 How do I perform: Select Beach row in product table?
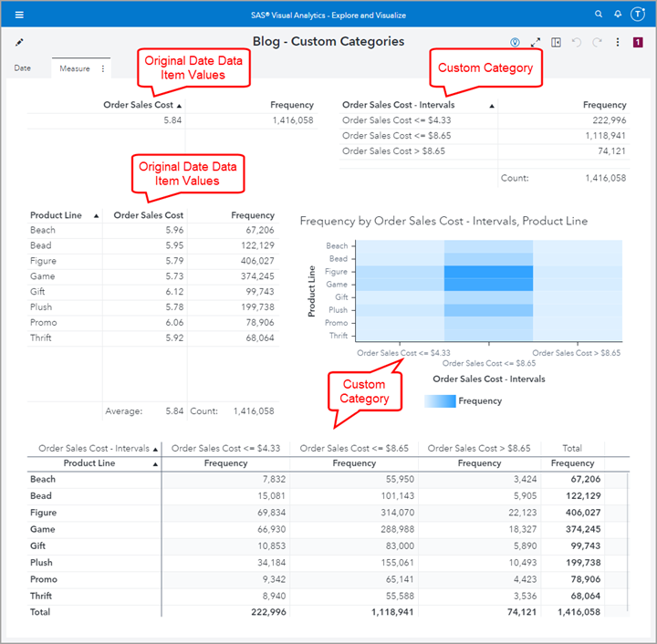coord(153,230)
